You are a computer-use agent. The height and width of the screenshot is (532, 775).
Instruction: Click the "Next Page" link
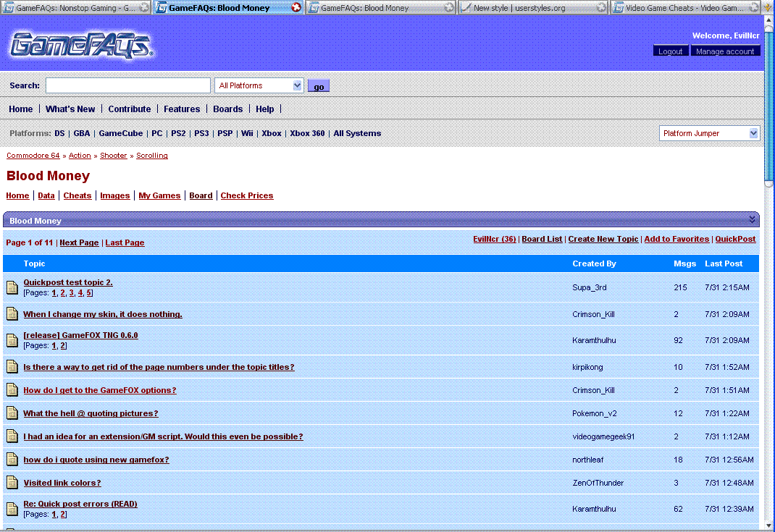pyautogui.click(x=79, y=242)
